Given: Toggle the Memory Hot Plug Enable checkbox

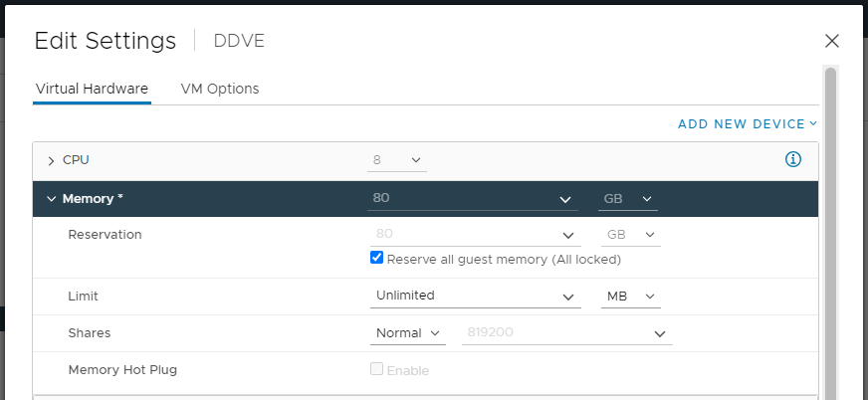Looking at the screenshot, I should tap(376, 369).
